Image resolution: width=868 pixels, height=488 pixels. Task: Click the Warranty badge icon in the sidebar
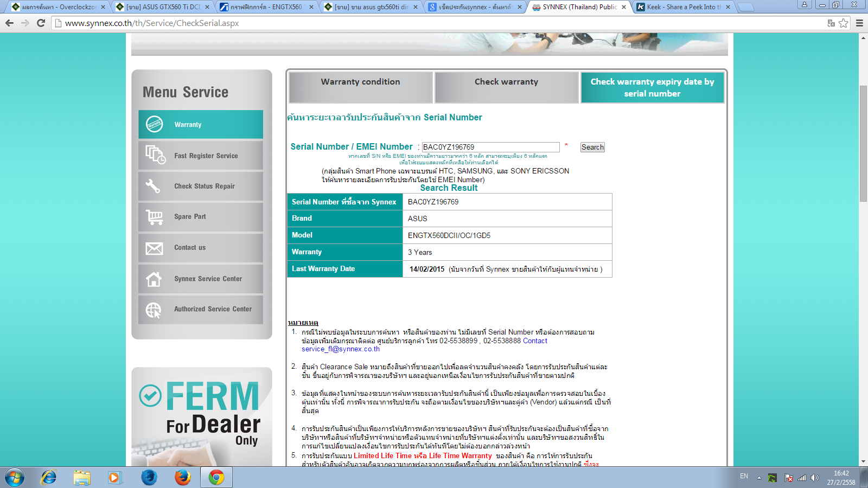point(155,124)
